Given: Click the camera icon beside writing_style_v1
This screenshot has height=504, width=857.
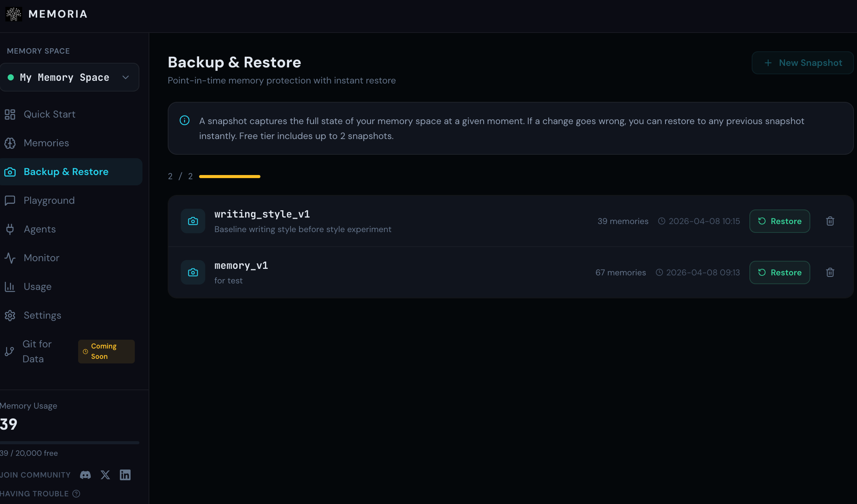Looking at the screenshot, I should tap(193, 221).
